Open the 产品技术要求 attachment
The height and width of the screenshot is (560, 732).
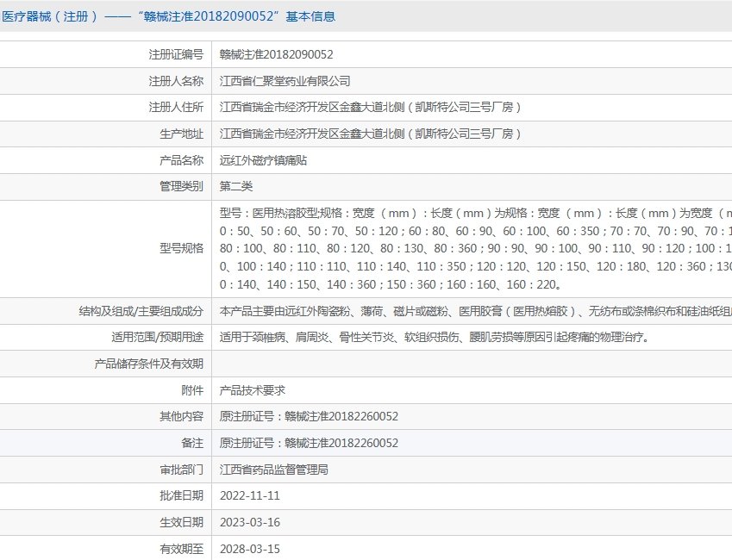click(x=253, y=390)
